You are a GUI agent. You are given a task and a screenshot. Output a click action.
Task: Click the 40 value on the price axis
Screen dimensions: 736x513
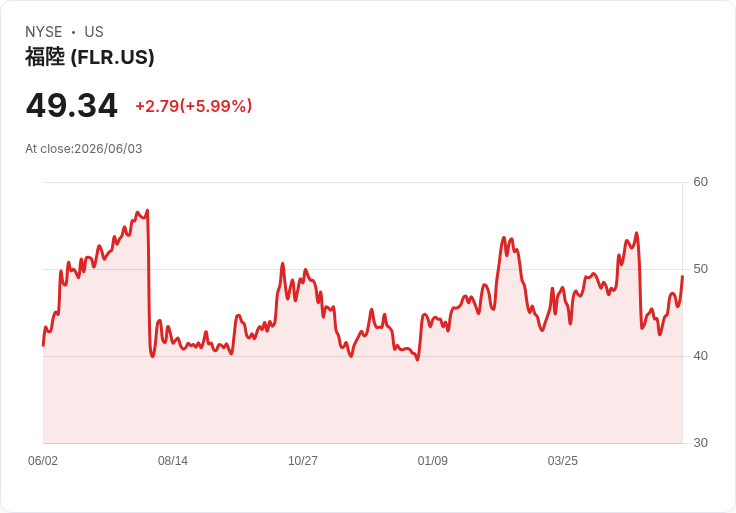point(700,356)
